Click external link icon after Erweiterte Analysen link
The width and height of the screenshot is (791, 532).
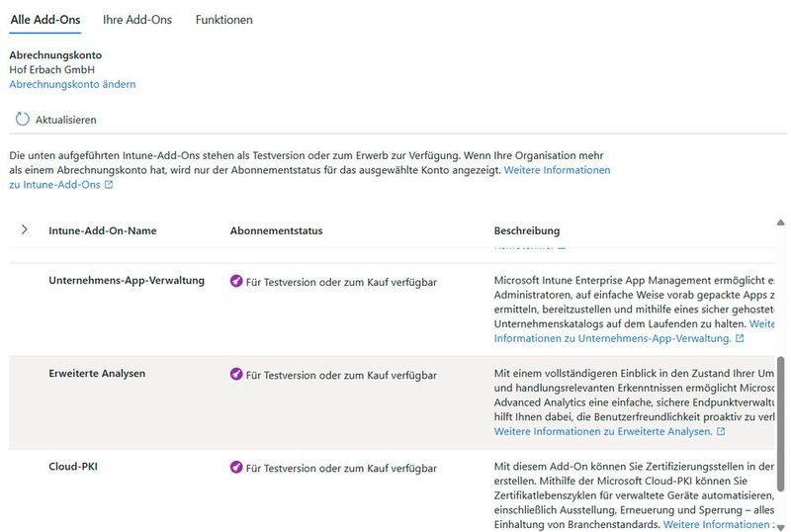point(721,431)
